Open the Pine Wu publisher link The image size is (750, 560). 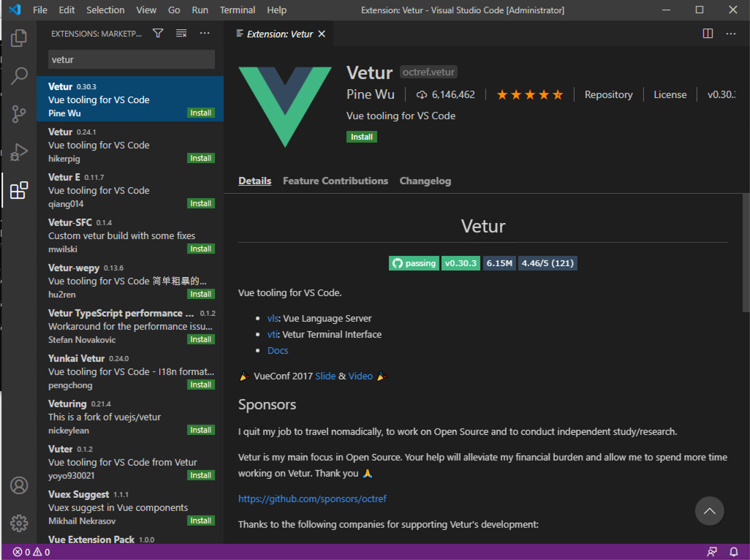371,94
